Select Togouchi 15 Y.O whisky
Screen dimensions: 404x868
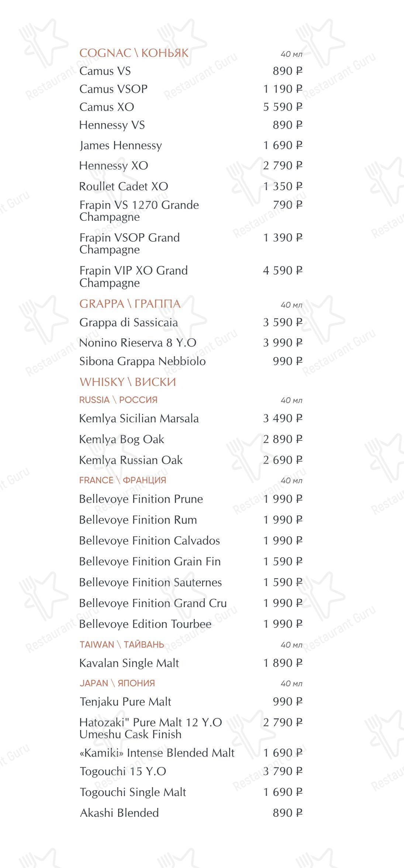point(123,771)
